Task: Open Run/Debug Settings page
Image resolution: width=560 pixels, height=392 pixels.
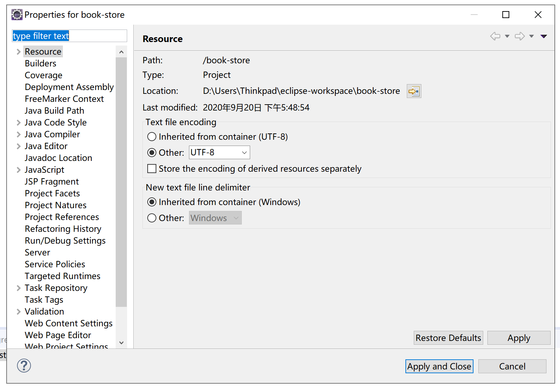Action: point(65,240)
